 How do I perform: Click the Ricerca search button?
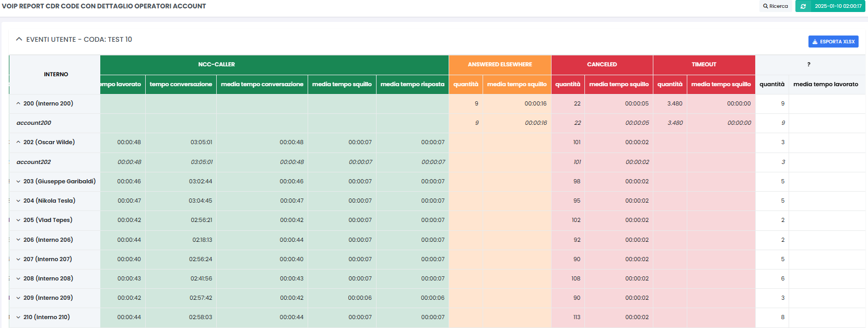pos(775,6)
